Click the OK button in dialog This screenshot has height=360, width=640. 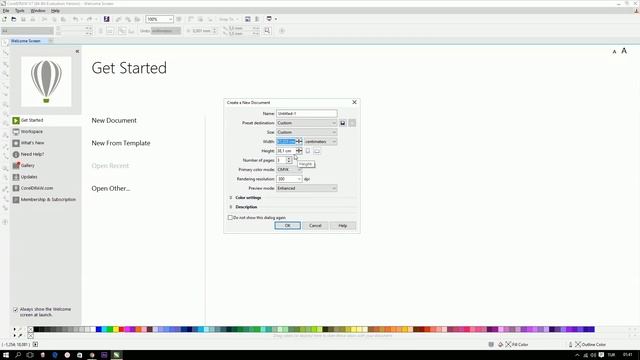[287, 226]
